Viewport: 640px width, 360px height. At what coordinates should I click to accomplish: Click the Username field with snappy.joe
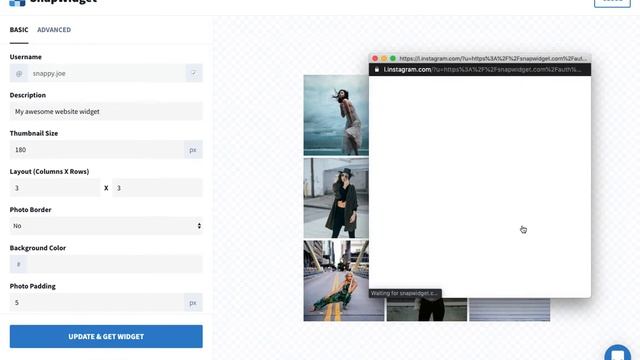106,73
